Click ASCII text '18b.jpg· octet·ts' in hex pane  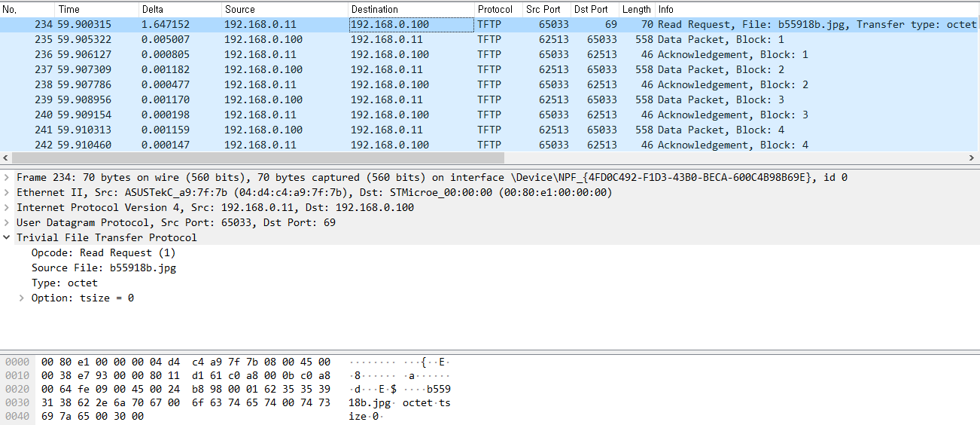[x=400, y=402]
